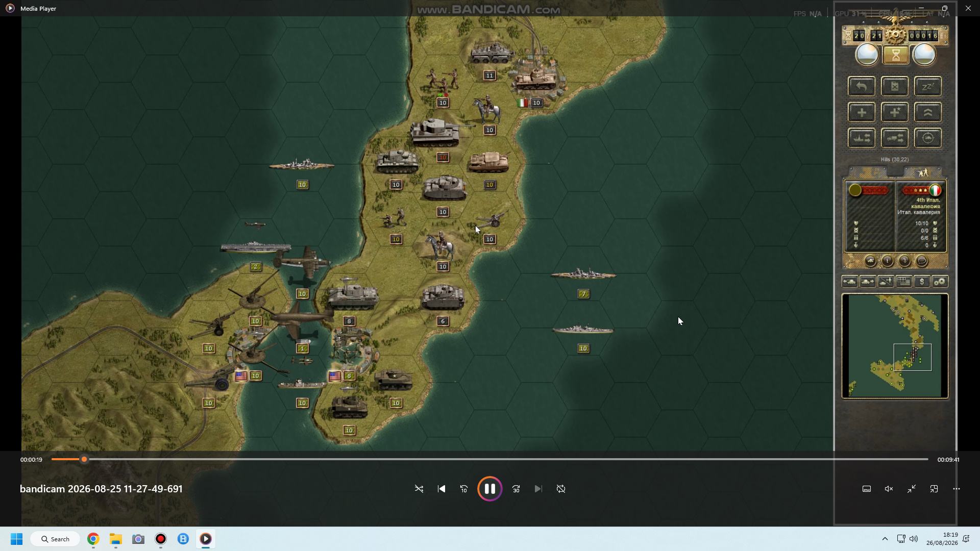Skip back 10 seconds
This screenshot has height=551, width=980.
(464, 489)
